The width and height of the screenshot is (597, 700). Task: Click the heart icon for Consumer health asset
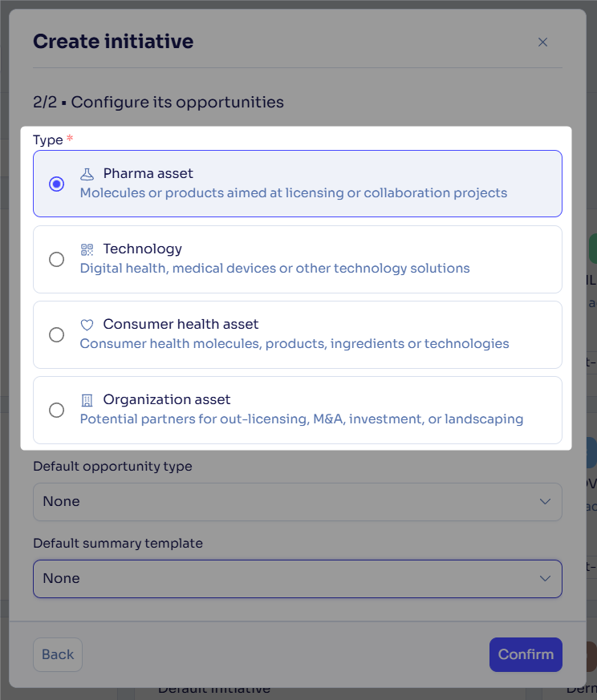pyautogui.click(x=87, y=325)
